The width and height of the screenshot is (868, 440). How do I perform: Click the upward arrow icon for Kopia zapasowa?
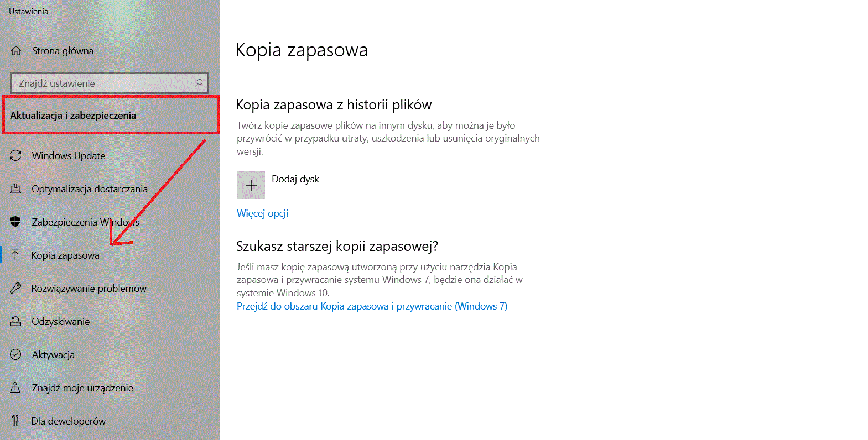15,255
